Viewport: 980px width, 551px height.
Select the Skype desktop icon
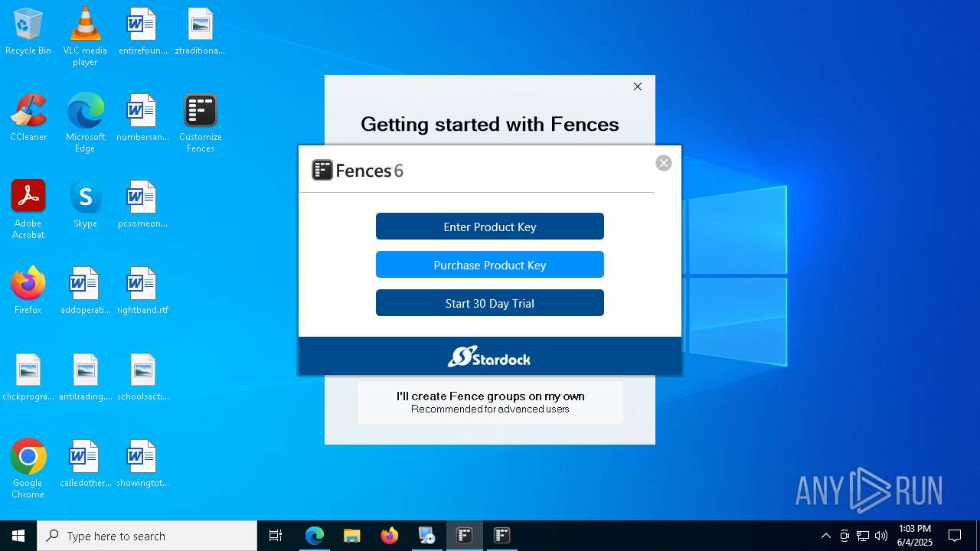(x=85, y=205)
